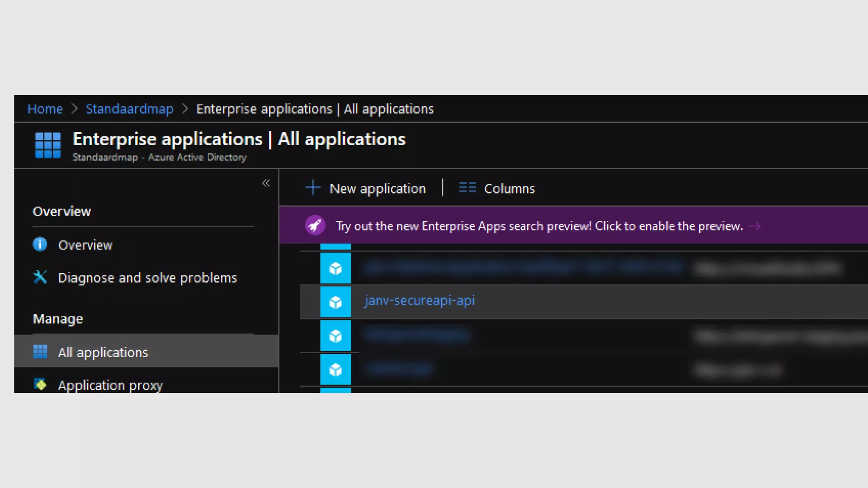The height and width of the screenshot is (488, 868).
Task: Click the arrow at end of preview banner
Action: click(754, 226)
